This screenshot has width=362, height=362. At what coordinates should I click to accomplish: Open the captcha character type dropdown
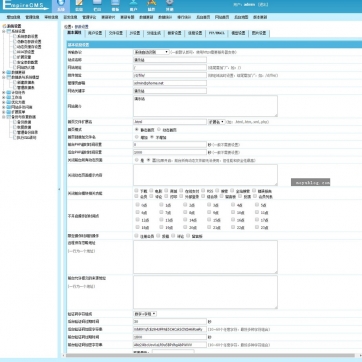pos(145,314)
